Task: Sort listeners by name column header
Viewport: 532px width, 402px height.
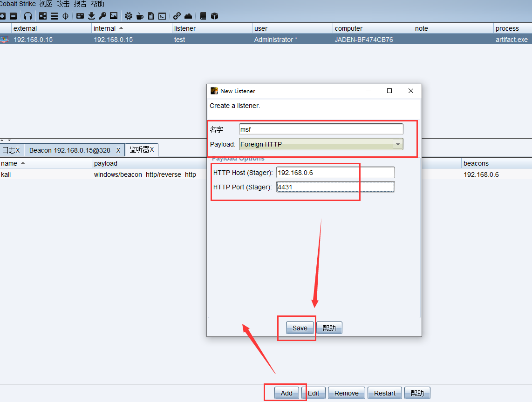Action: pyautogui.click(x=9, y=163)
